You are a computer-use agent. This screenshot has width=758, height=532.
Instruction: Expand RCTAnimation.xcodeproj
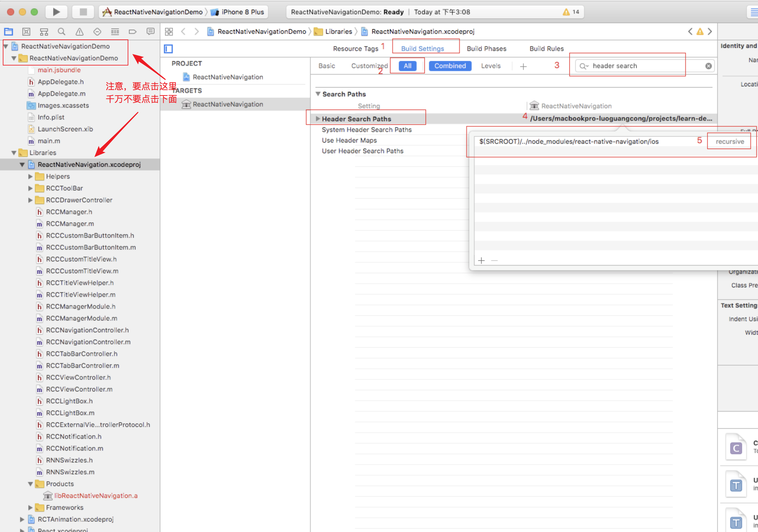tap(22, 520)
